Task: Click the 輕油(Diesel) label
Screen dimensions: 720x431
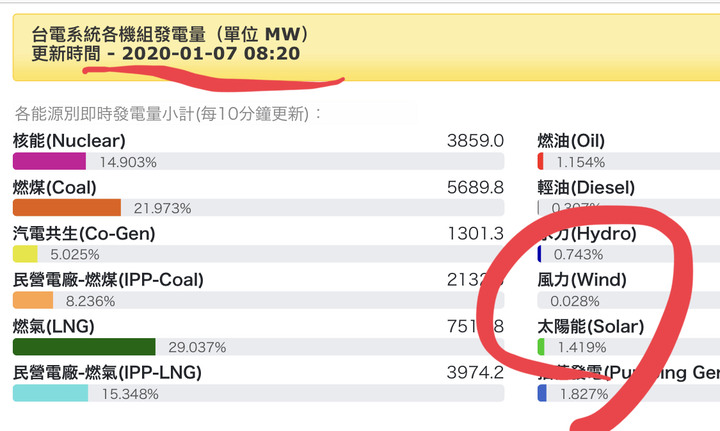Action: pyautogui.click(x=586, y=187)
